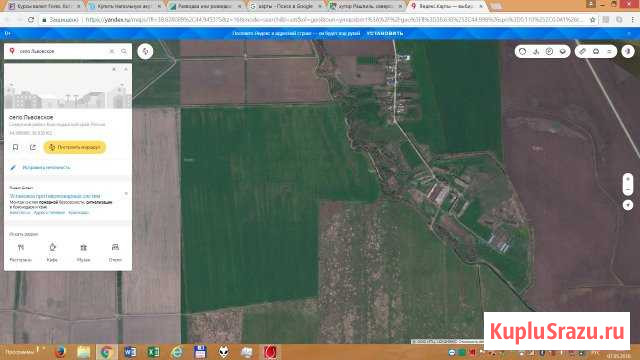Open the ruler distance measurement tool
Viewport: 640px width, 360px height.
coord(582,51)
